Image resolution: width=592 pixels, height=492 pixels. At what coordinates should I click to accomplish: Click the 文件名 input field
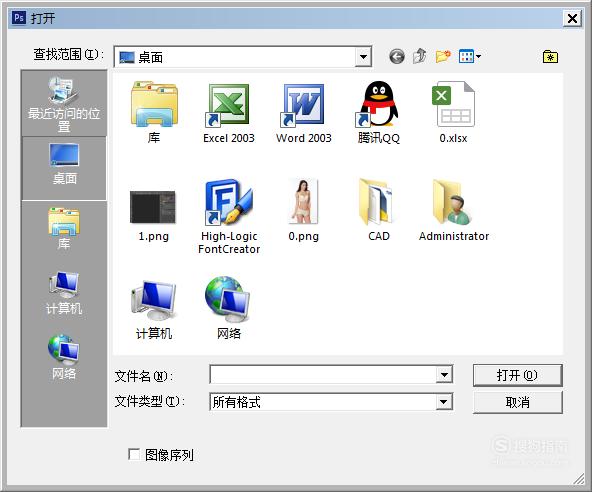[323, 375]
